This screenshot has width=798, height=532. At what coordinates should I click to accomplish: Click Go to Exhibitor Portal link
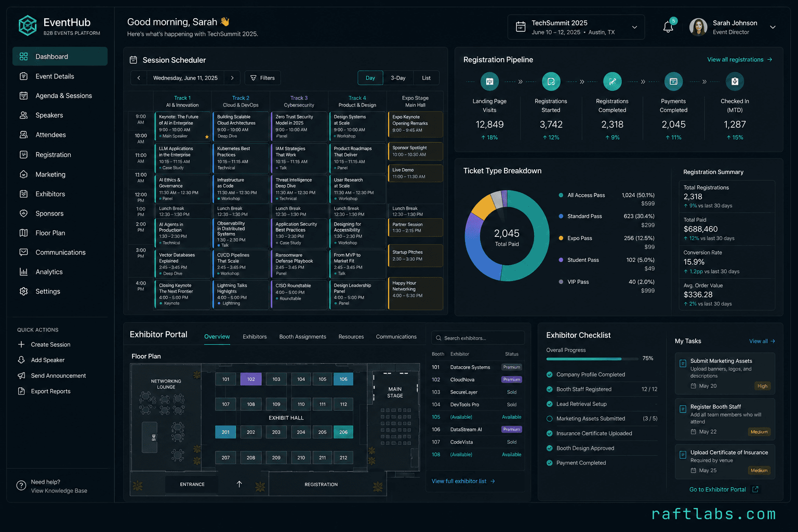717,489
